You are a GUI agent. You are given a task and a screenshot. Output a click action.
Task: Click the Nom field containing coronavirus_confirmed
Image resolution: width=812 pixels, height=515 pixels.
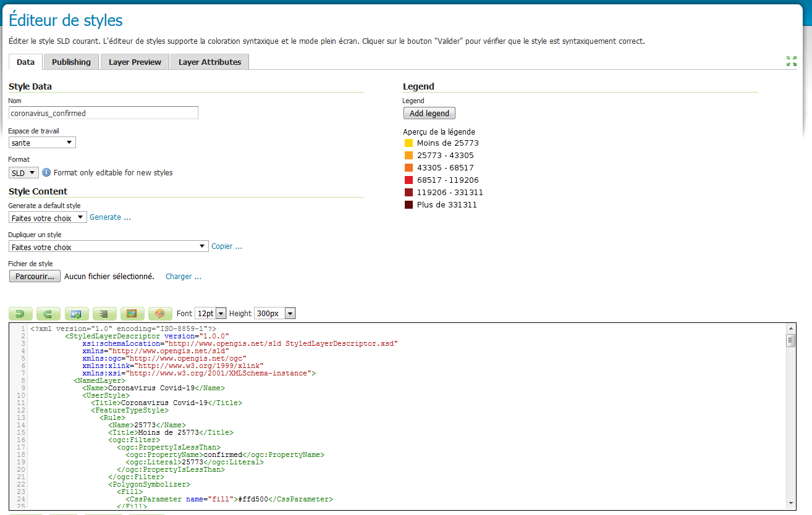(103, 113)
